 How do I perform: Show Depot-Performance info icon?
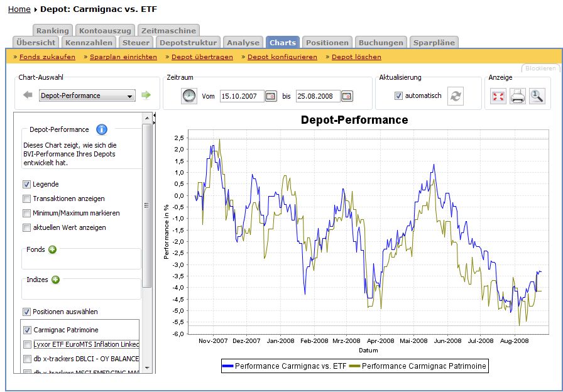click(x=102, y=129)
